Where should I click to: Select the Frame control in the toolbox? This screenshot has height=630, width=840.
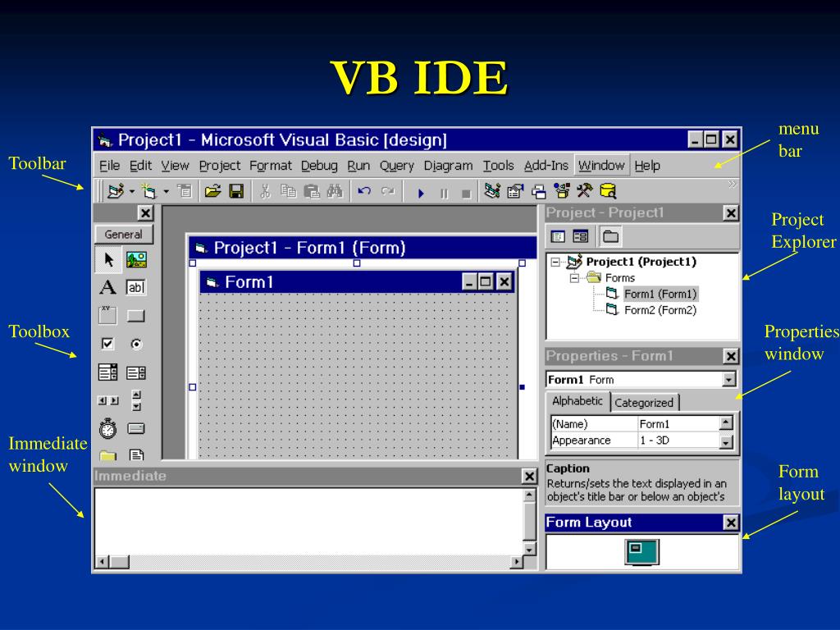point(107,315)
